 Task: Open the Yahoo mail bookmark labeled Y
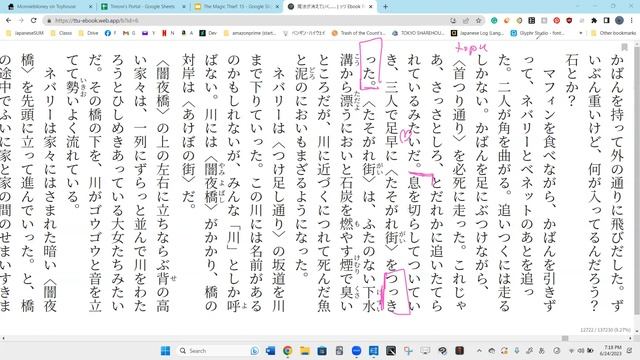click(x=149, y=33)
